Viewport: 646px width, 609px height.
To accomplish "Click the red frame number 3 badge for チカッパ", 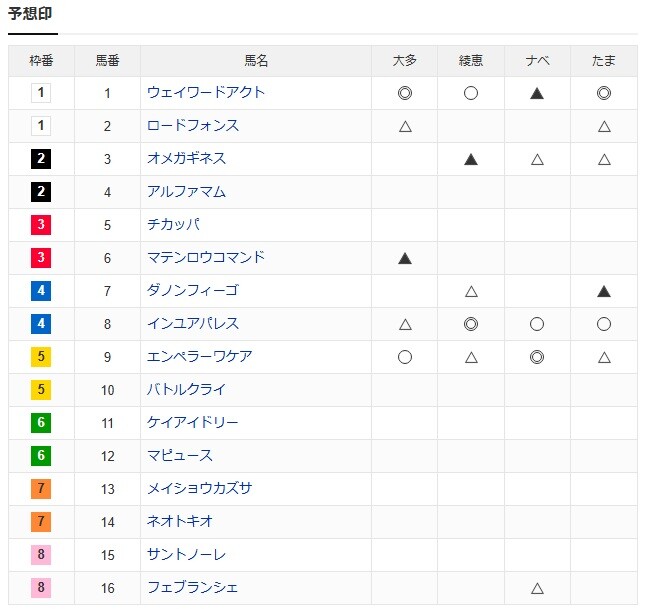I will tap(41, 225).
